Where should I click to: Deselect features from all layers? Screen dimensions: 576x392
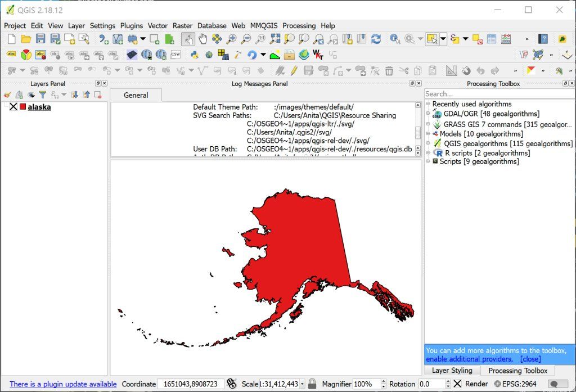coord(477,39)
